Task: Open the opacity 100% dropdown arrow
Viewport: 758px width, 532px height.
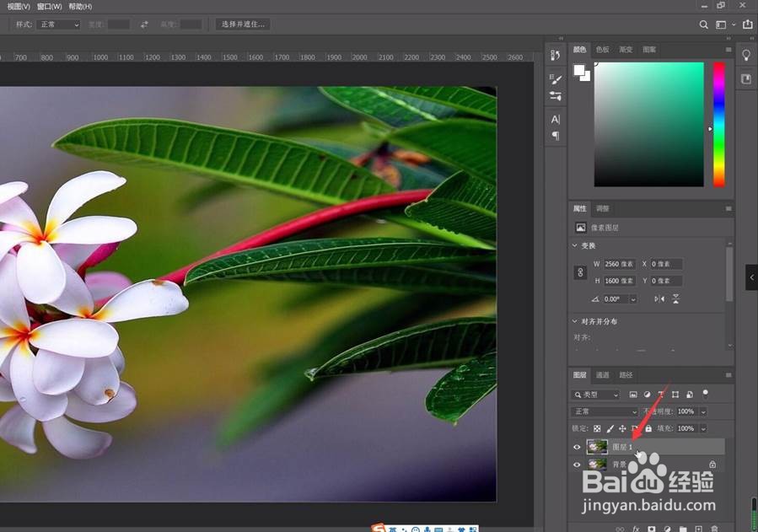Action: (x=703, y=411)
